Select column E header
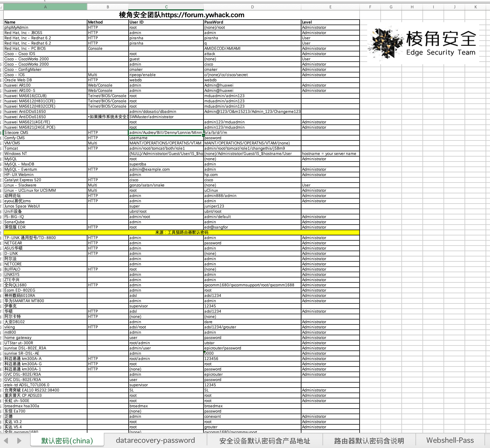This screenshot has width=490, height=448. [330, 7]
